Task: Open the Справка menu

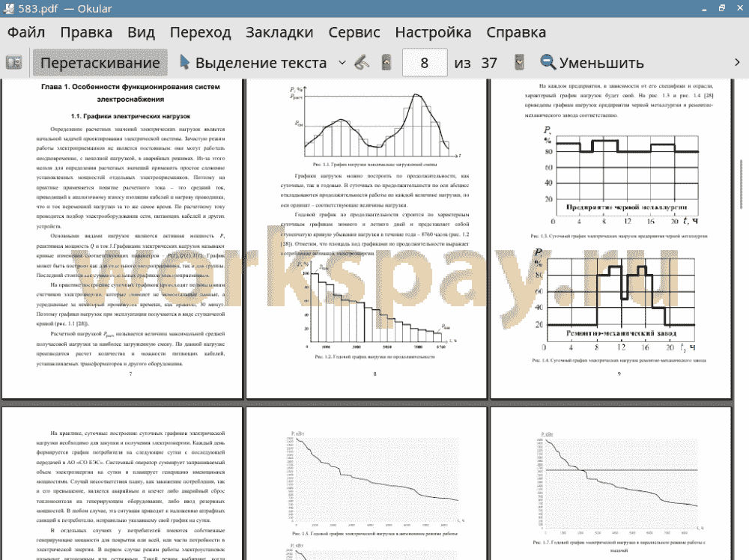Action: [x=516, y=32]
